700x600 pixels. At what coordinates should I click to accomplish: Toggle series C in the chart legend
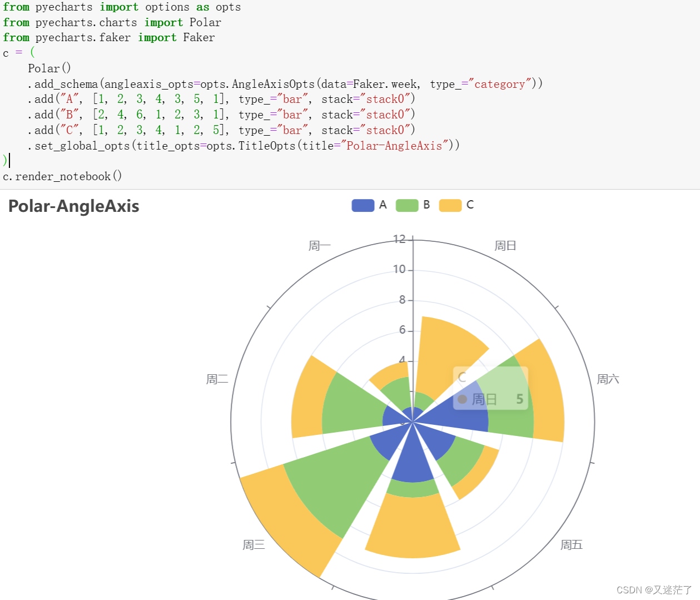pyautogui.click(x=471, y=205)
